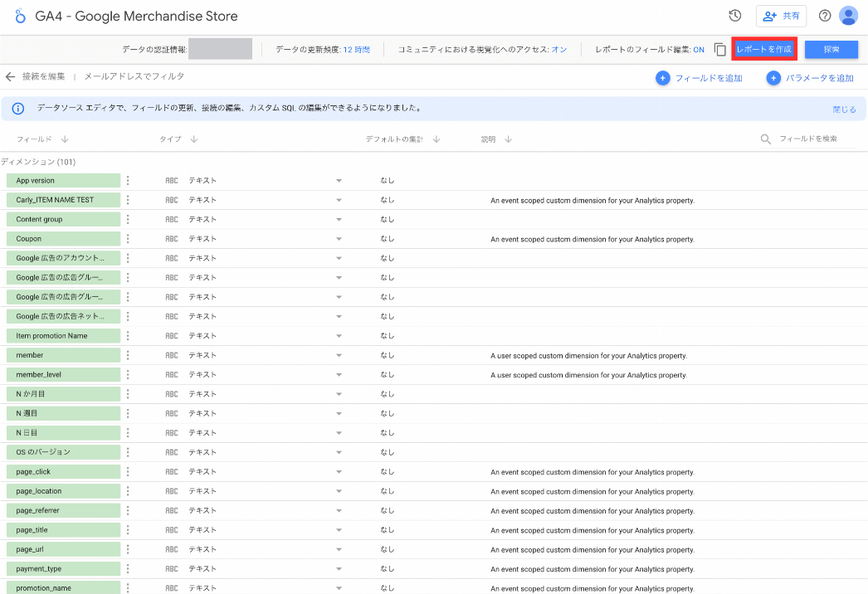
Task: Open three-dot menu for member
Action: 128,355
